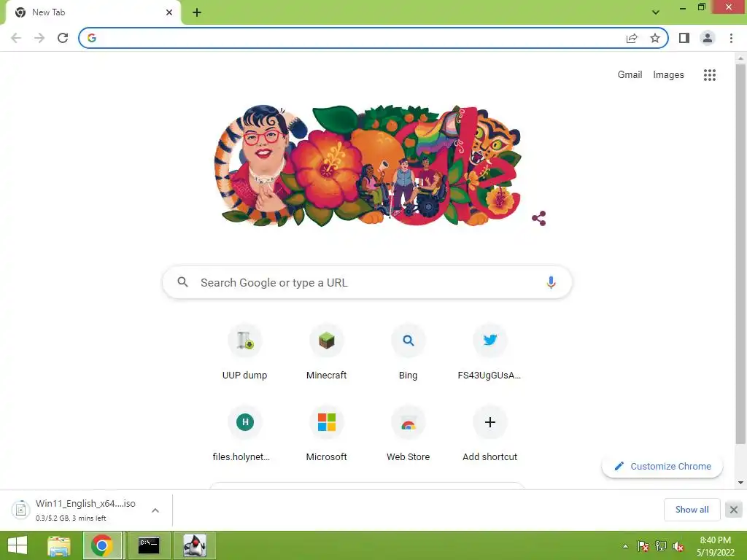
Task: Click Show all downloads
Action: 692,510
